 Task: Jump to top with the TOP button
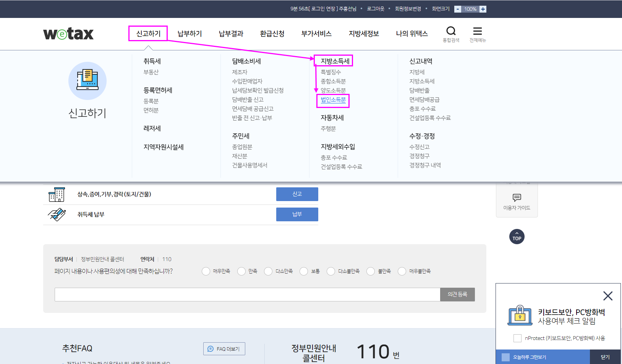pyautogui.click(x=517, y=237)
